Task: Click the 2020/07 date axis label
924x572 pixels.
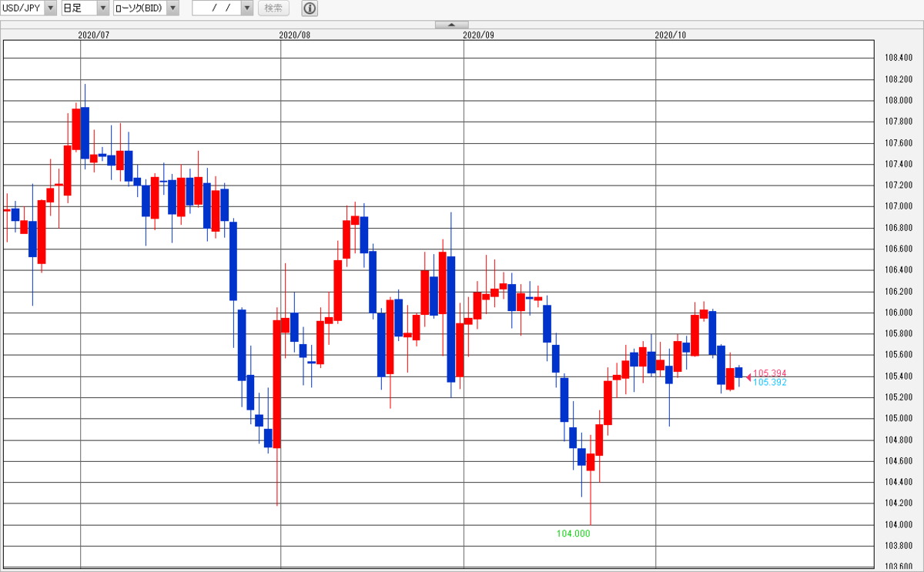Action: (94, 35)
